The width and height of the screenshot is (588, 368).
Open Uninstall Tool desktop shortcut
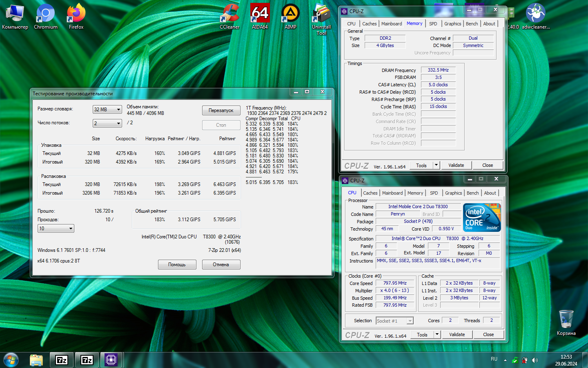tap(321, 20)
